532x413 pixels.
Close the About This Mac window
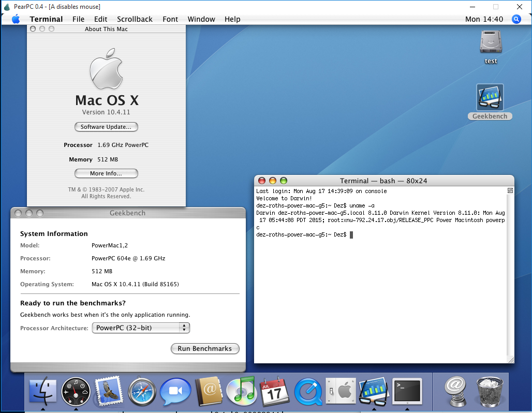(x=33, y=29)
